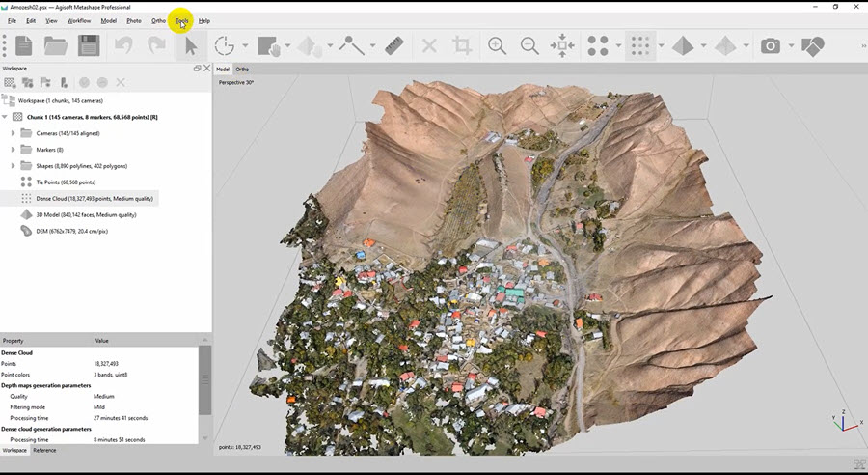Collapse the Chunk 1 tree node

coord(5,117)
